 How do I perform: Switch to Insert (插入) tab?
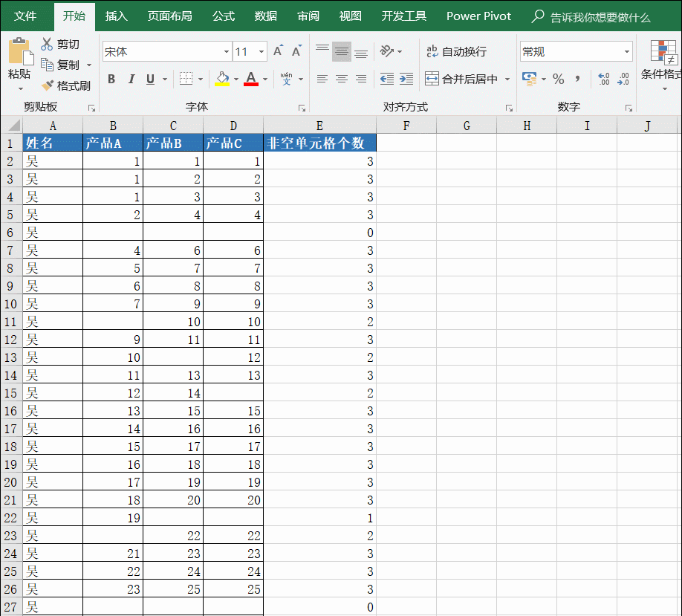[117, 16]
